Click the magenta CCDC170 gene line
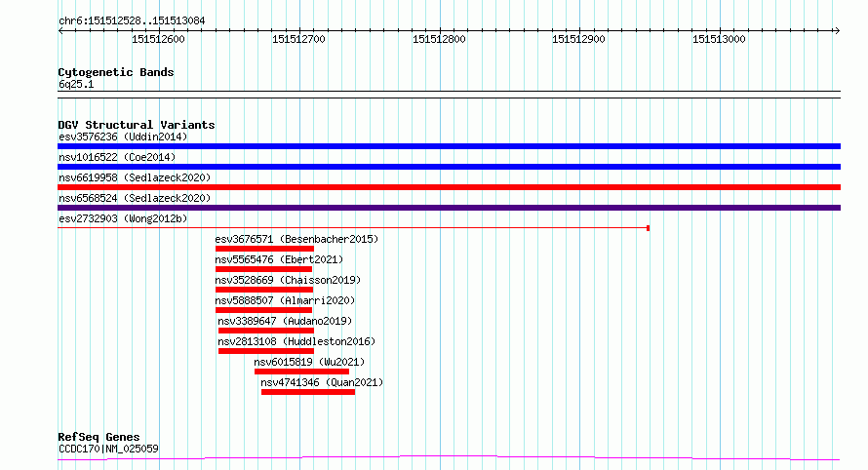868x470 pixels. pos(449,458)
